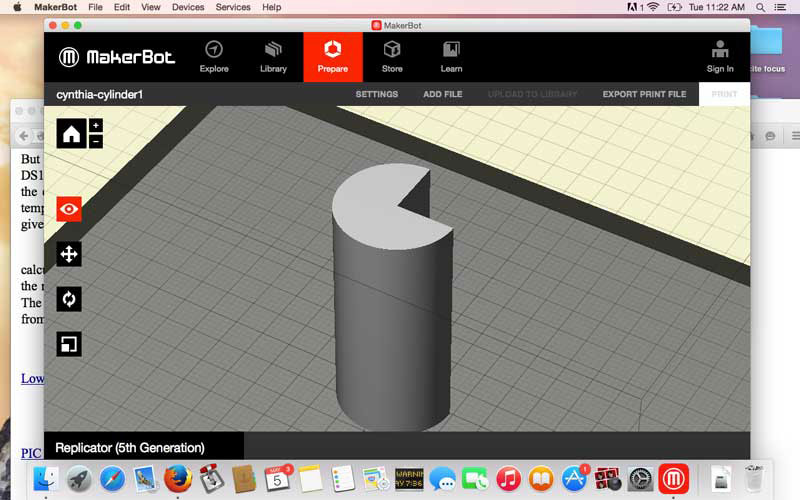
Task: Click the "PIC" link in browser window
Action: (32, 453)
